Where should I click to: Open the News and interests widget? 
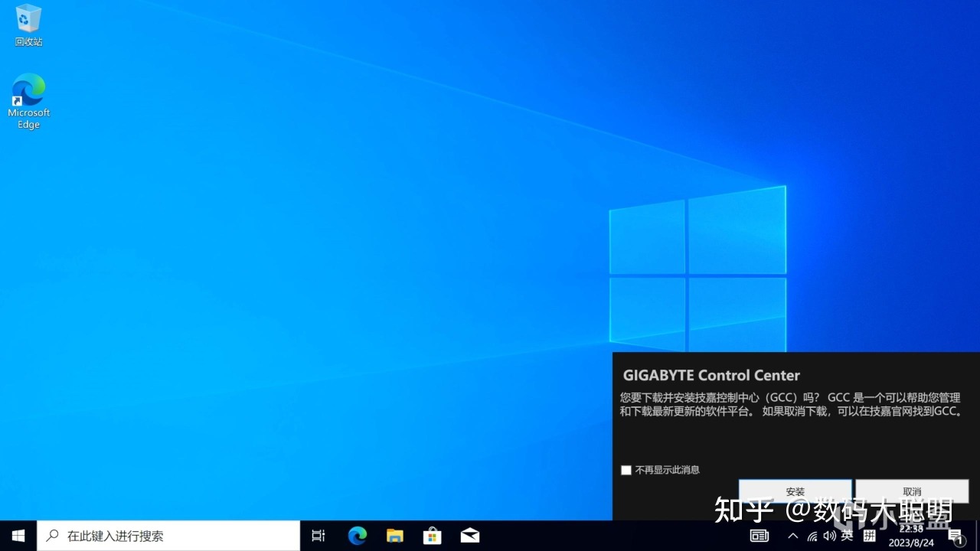pyautogui.click(x=759, y=536)
